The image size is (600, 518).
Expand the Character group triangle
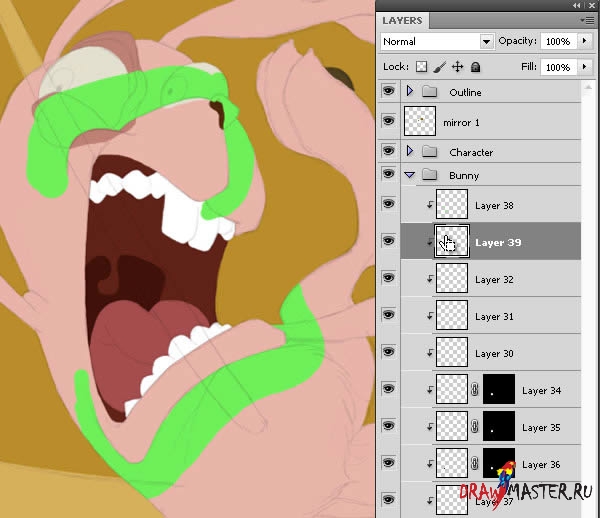pyautogui.click(x=410, y=151)
